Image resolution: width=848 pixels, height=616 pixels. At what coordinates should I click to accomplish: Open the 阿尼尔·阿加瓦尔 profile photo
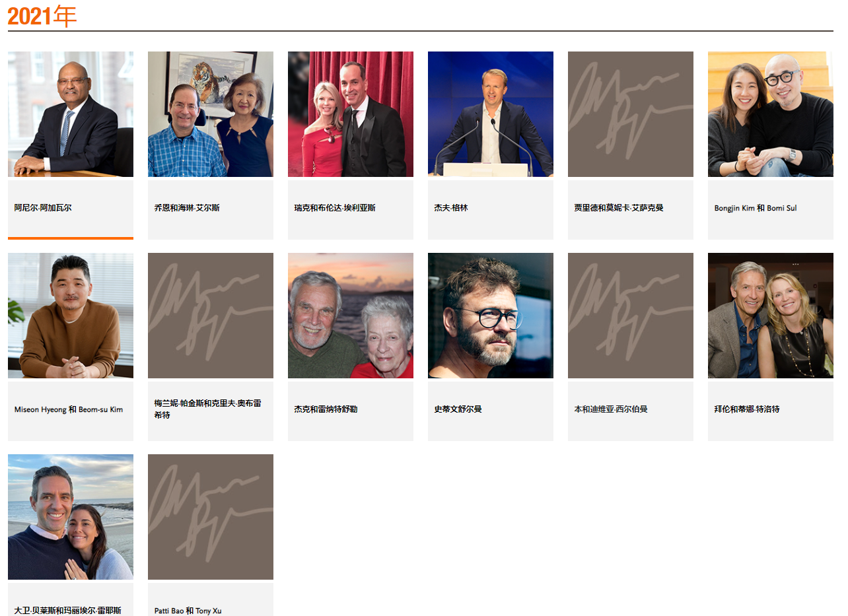tap(71, 114)
